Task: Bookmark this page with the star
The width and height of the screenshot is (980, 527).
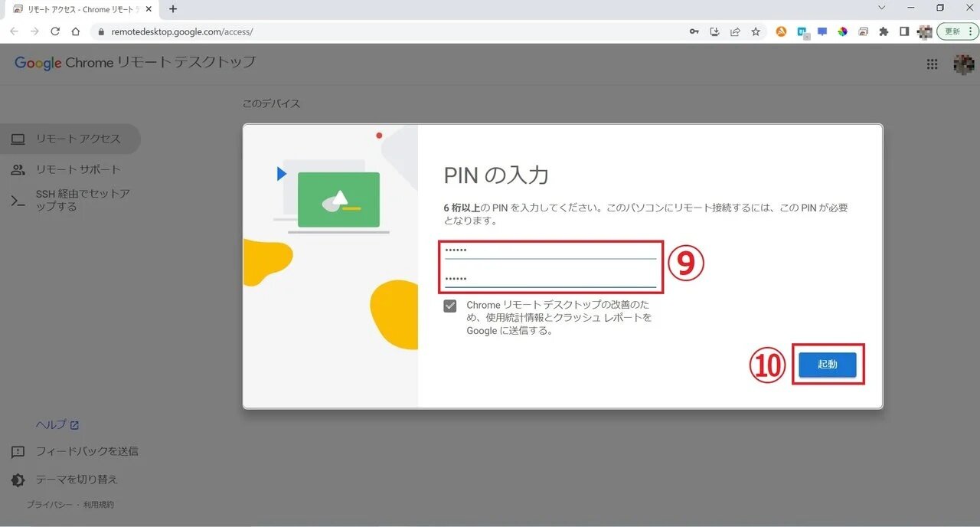Action: click(756, 31)
